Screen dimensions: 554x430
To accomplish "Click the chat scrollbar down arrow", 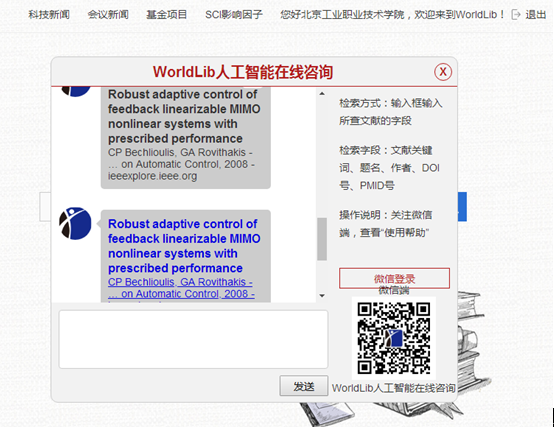I will 322,295.
